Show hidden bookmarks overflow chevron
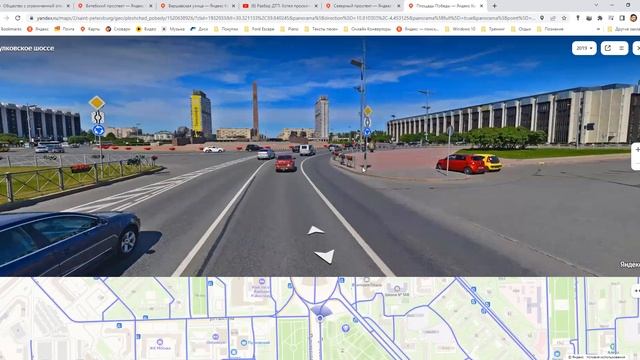This screenshot has height=360, width=640. click(598, 29)
